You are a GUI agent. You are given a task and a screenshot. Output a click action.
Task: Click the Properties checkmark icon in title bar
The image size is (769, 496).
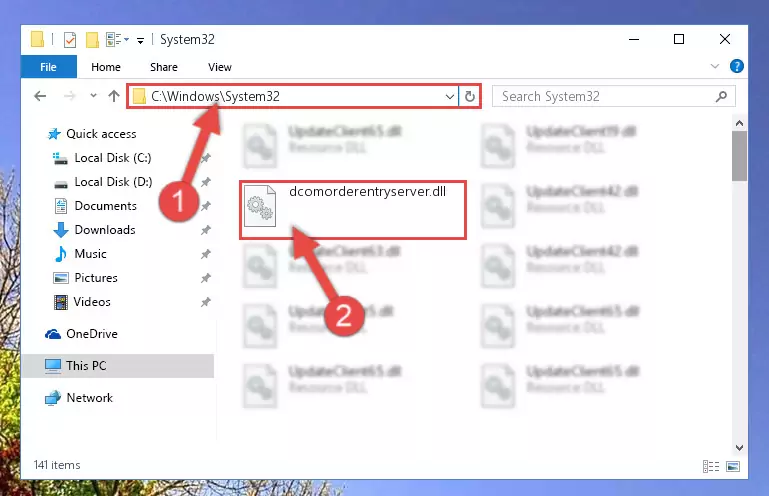(x=70, y=40)
